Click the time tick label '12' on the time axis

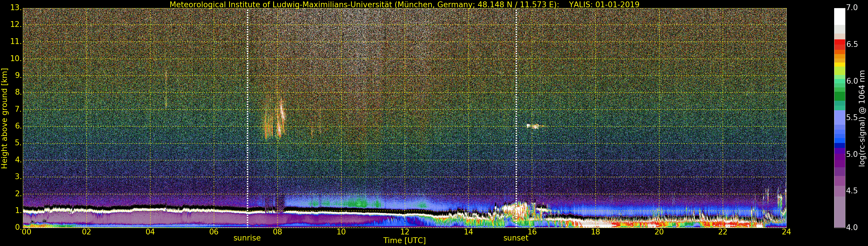coord(405,232)
